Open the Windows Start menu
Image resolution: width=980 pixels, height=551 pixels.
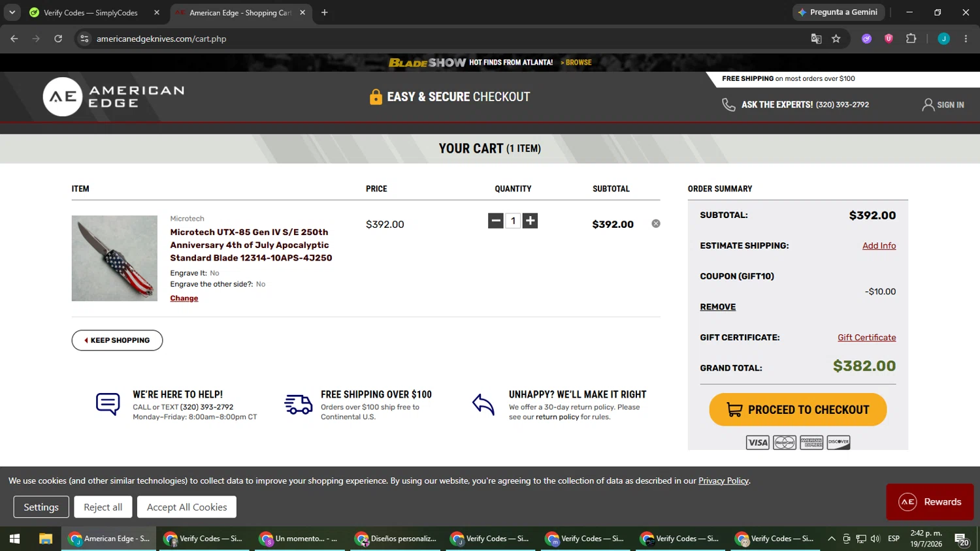pos(14,539)
